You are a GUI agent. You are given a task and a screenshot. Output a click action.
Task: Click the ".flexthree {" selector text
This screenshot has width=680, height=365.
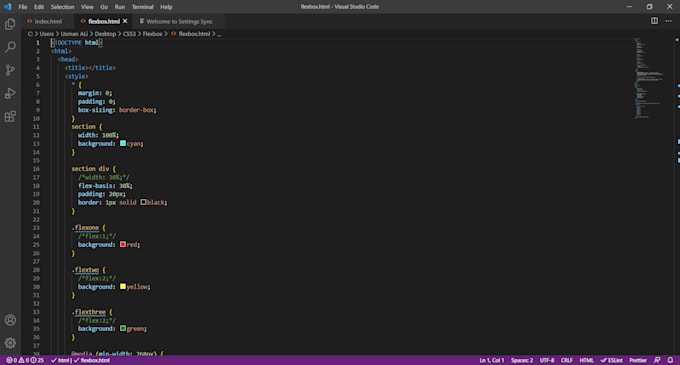[x=92, y=312]
